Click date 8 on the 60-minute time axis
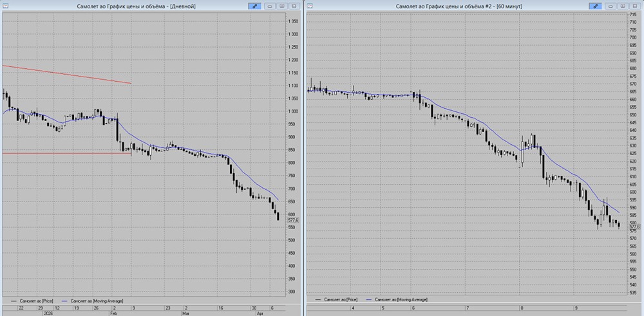Viewport: 644px width, 316px height. pos(522,308)
